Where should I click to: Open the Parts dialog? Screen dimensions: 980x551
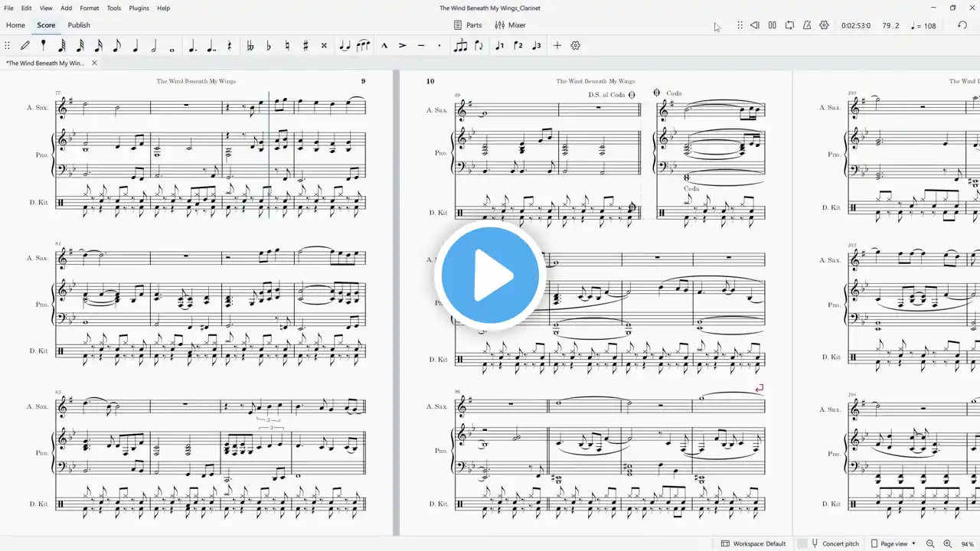click(x=468, y=25)
